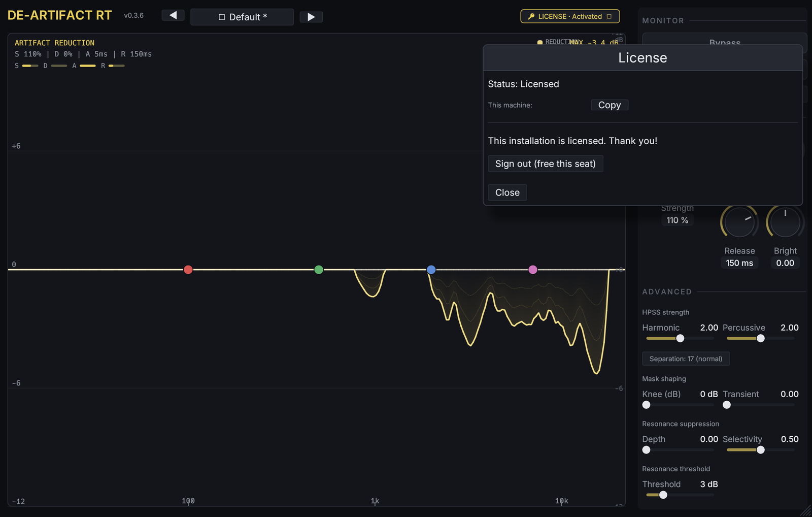Open the Separation: 17 (normal) selector
This screenshot has width=812, height=517.
(x=686, y=359)
